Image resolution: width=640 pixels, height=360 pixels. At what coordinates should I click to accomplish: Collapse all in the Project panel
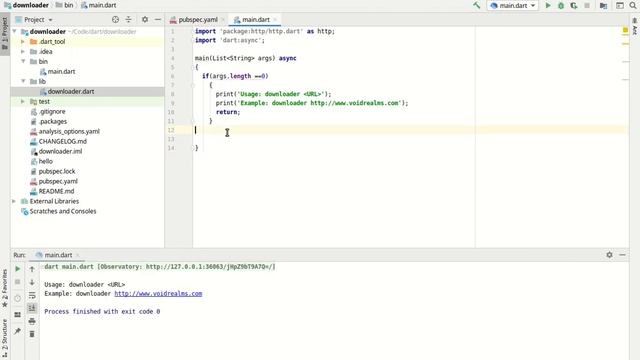(x=128, y=20)
